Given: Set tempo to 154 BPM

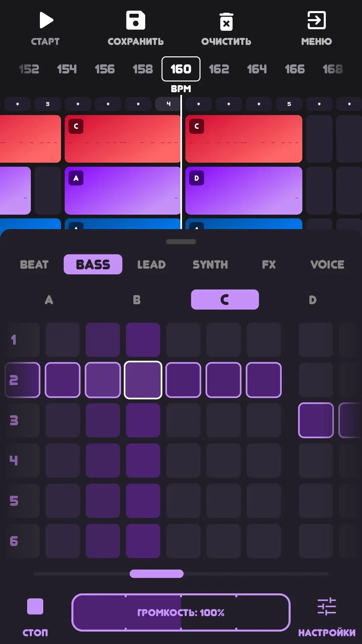Looking at the screenshot, I should tap(67, 69).
